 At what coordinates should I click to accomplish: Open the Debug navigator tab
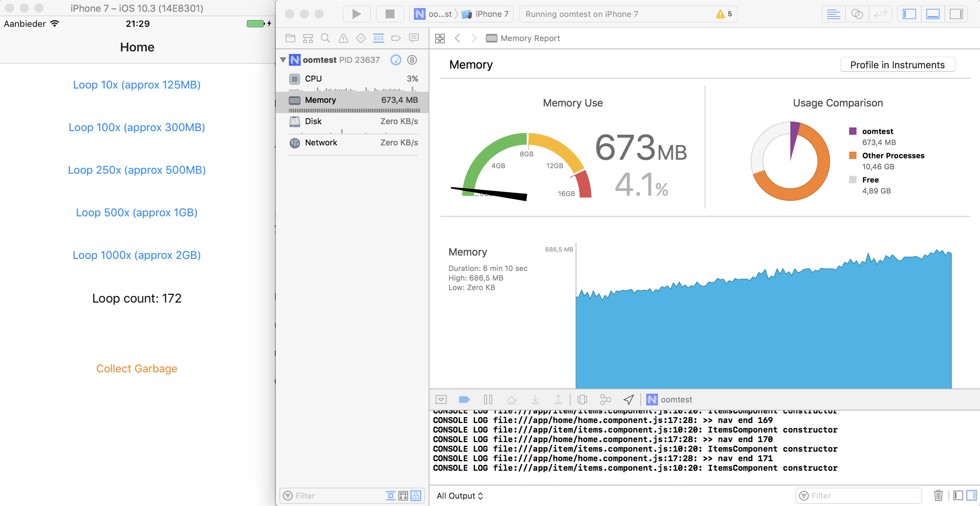tap(378, 38)
